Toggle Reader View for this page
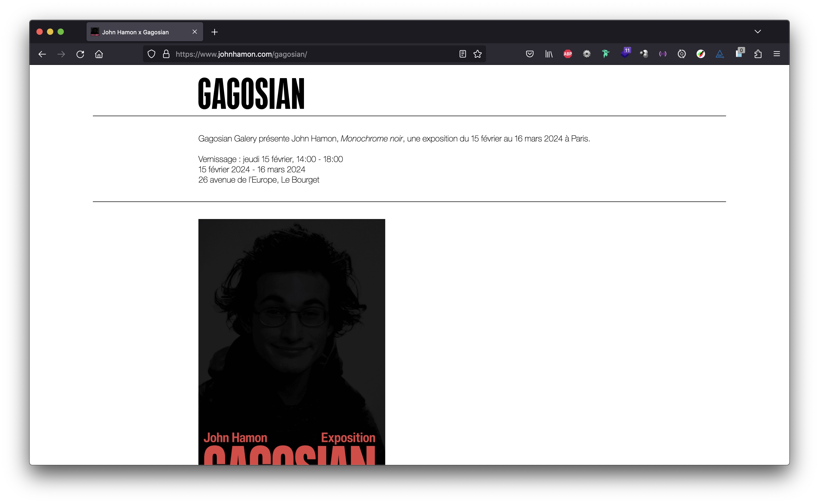Screen dimensions: 819x504 tap(463, 54)
